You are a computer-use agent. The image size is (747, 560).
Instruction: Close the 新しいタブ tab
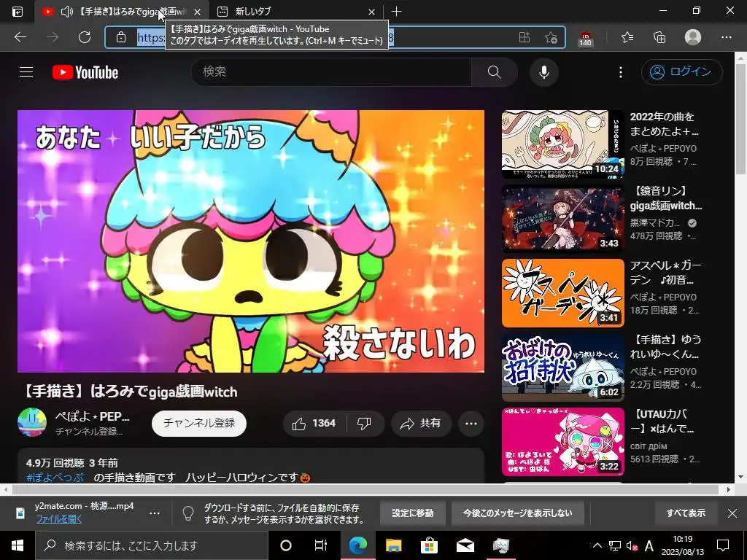coord(371,12)
